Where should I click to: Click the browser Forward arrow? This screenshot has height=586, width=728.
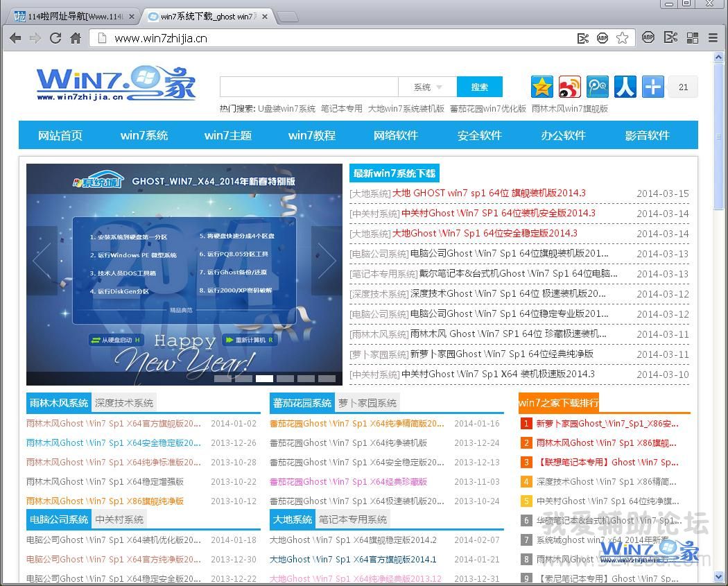pos(35,38)
